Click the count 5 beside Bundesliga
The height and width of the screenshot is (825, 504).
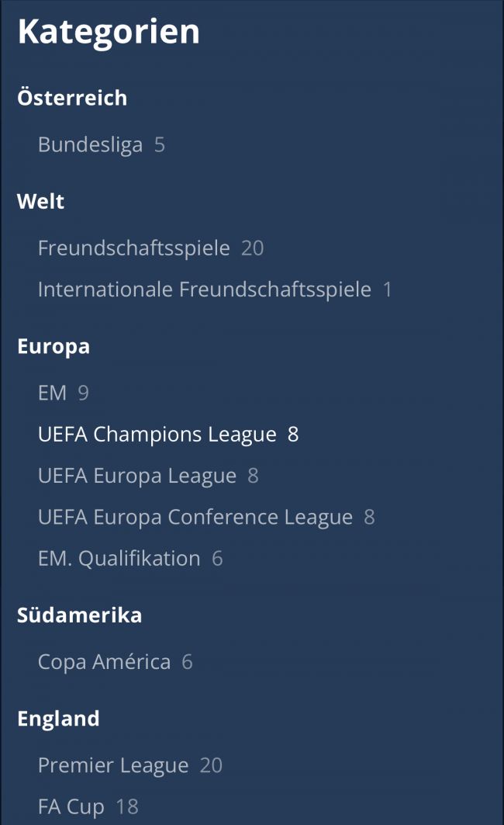160,145
